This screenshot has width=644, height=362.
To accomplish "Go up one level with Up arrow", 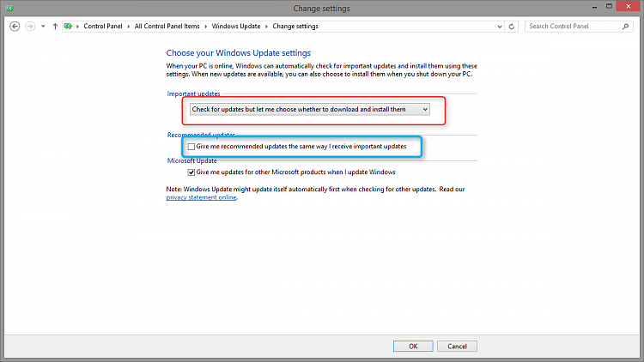I will coord(55,27).
